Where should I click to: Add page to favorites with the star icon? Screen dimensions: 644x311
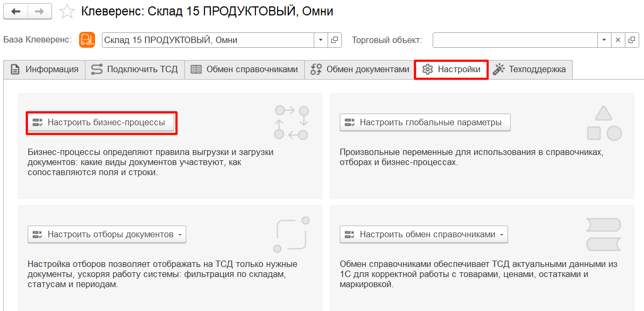tap(67, 11)
